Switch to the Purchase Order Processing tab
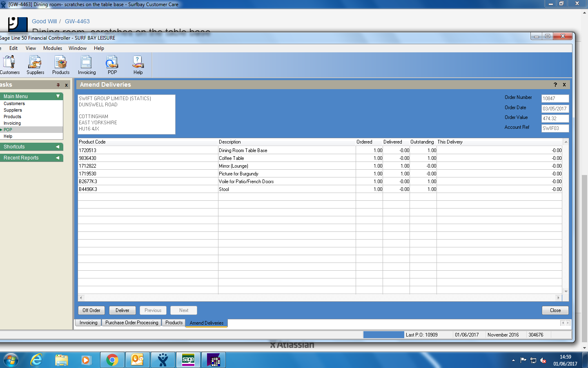 point(131,323)
